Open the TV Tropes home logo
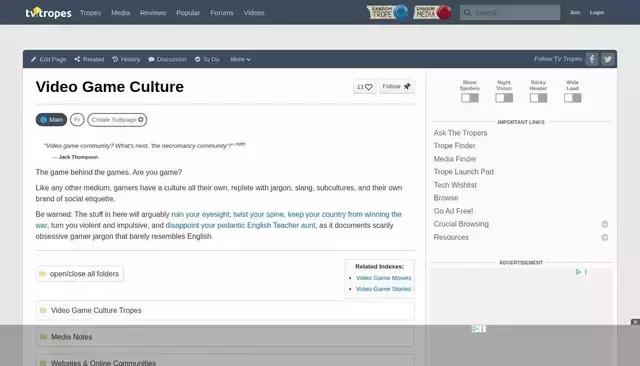The height and width of the screenshot is (366, 640). pyautogui.click(x=48, y=13)
